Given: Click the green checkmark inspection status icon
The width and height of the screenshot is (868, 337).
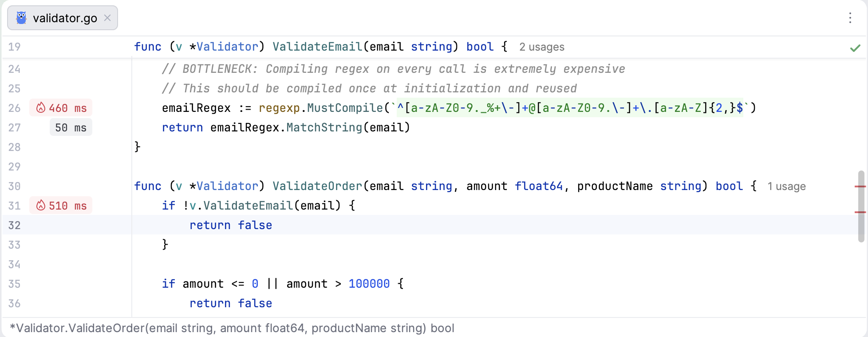Looking at the screenshot, I should click(x=855, y=48).
